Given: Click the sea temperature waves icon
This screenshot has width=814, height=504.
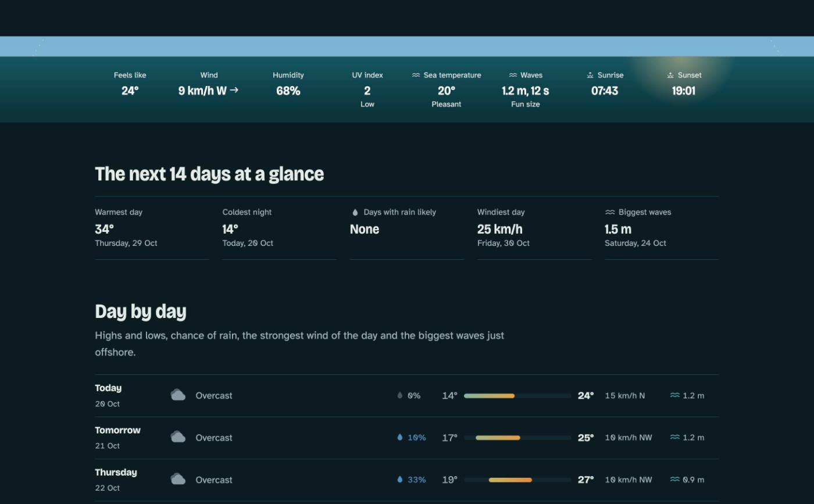Looking at the screenshot, I should pos(416,75).
